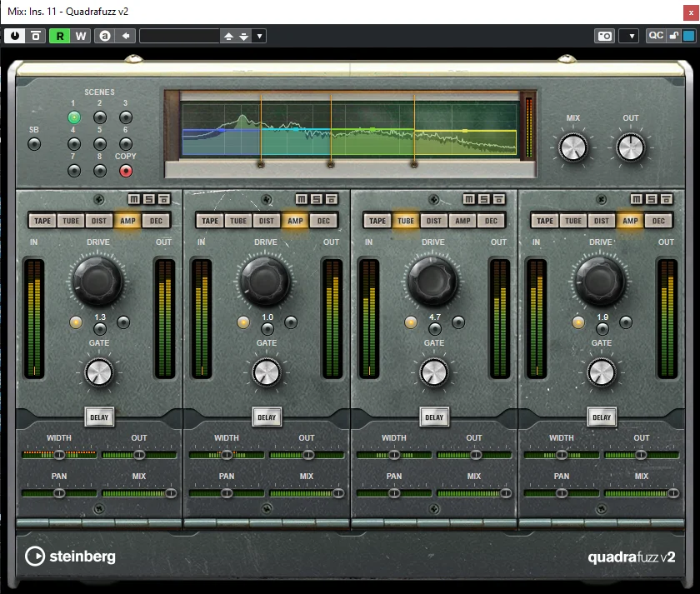Select DEC mode on the third band
This screenshot has width=700, height=594.
pos(491,221)
